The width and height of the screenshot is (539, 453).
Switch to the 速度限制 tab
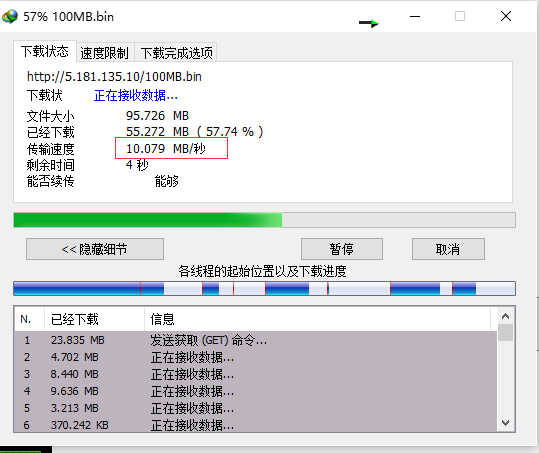[104, 53]
